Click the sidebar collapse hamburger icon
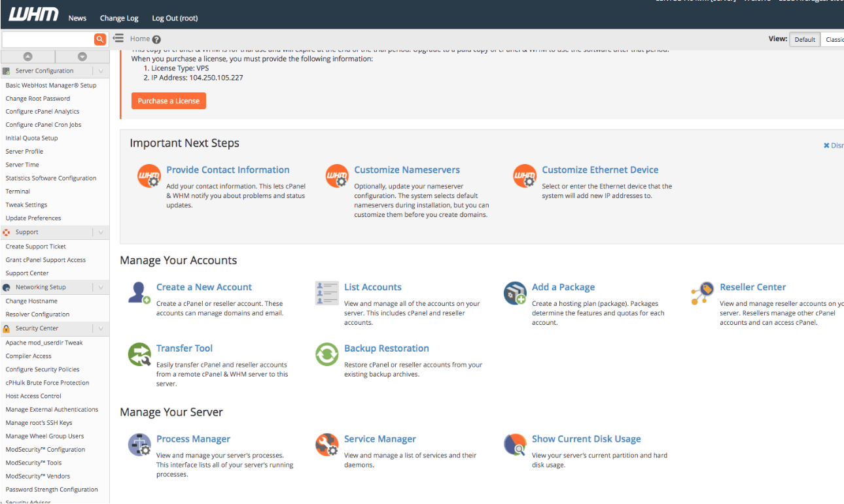This screenshot has width=844, height=504. pyautogui.click(x=118, y=39)
